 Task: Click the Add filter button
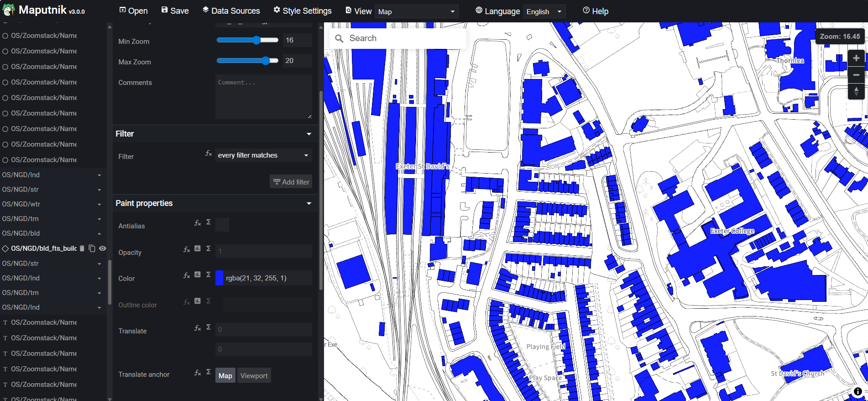[x=291, y=182]
